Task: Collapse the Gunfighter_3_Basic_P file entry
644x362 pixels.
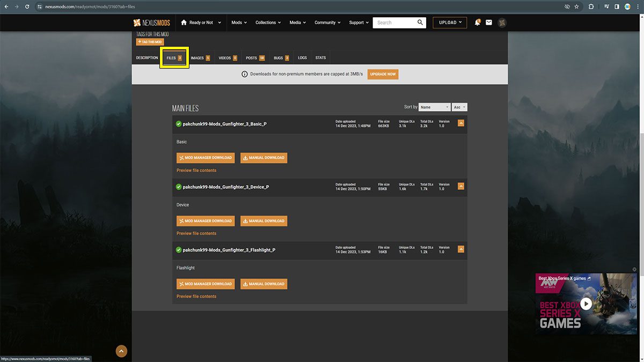Action: click(461, 123)
